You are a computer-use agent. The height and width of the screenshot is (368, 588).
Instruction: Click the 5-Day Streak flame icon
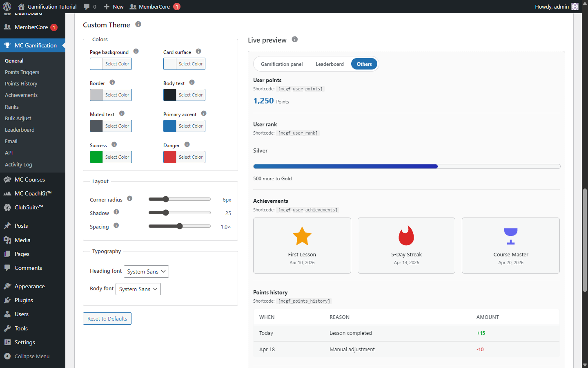[406, 236]
